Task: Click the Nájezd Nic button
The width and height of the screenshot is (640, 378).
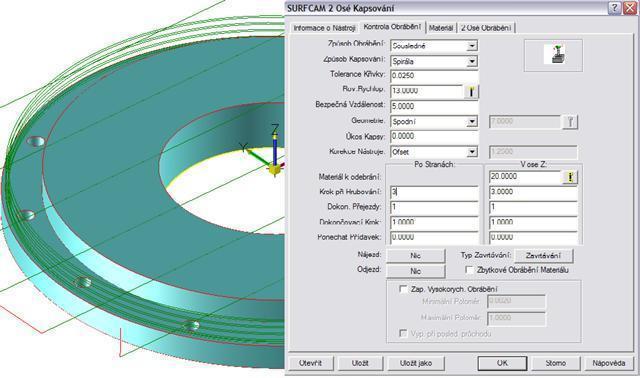Action: (416, 256)
